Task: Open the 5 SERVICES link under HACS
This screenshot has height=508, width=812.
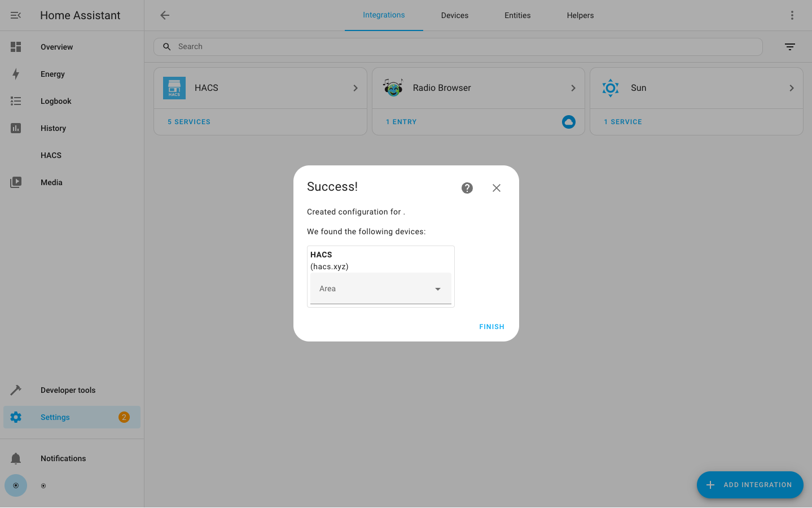Action: click(x=189, y=122)
